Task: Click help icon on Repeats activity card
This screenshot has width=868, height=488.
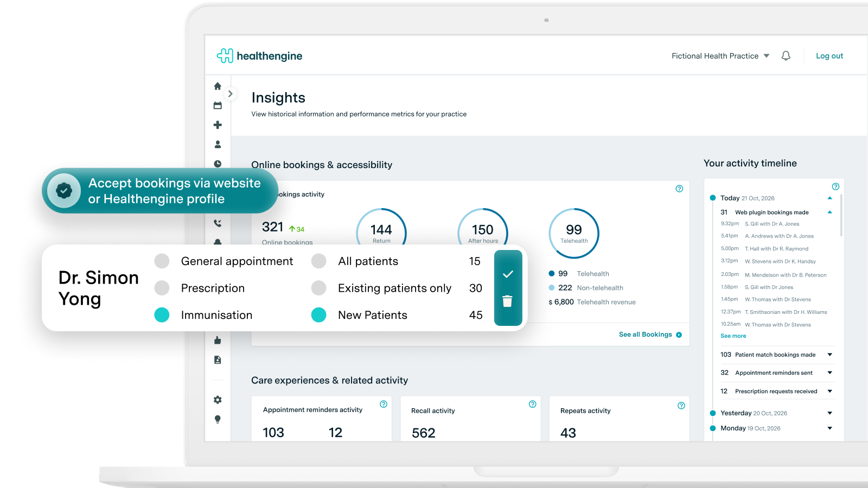Action: (x=681, y=406)
